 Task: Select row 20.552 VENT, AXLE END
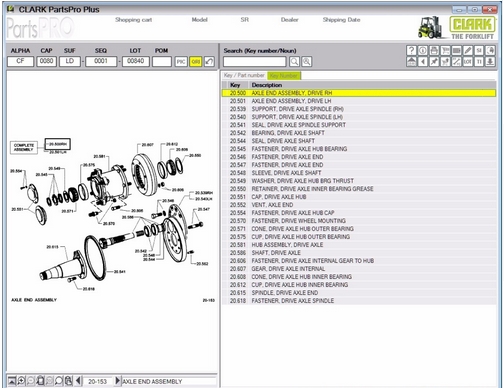point(359,205)
